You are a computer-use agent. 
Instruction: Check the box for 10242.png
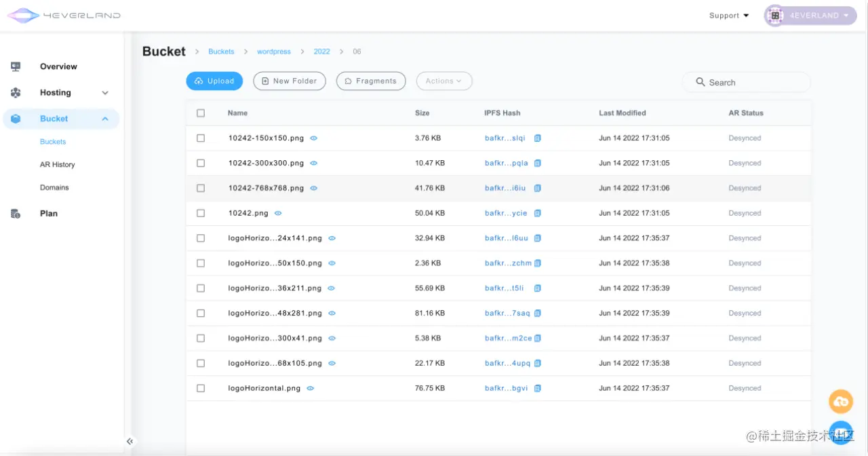tap(201, 213)
